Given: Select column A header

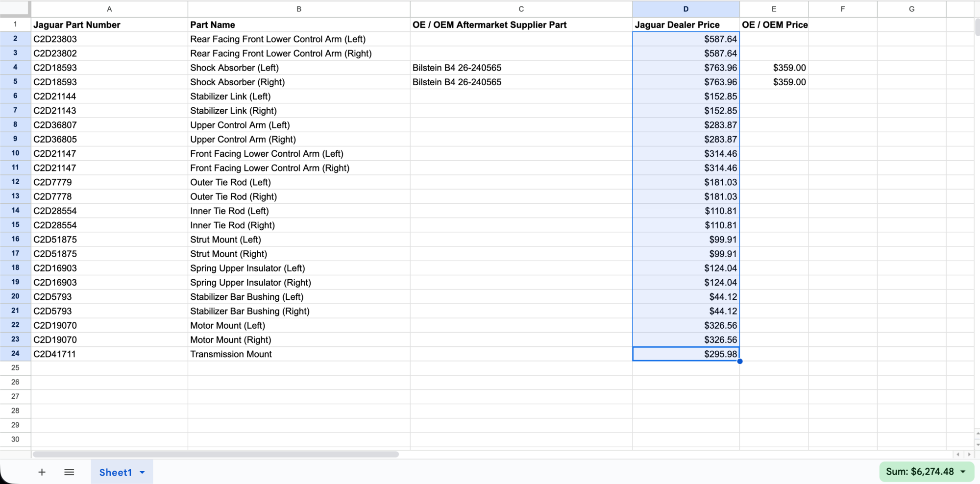Looking at the screenshot, I should pos(109,9).
